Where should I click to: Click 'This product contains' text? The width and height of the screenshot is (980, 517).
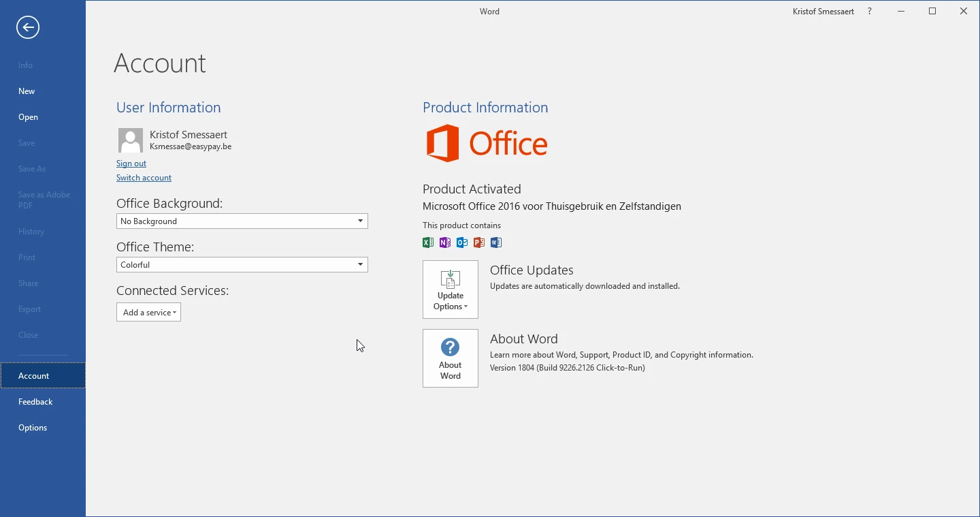461,225
